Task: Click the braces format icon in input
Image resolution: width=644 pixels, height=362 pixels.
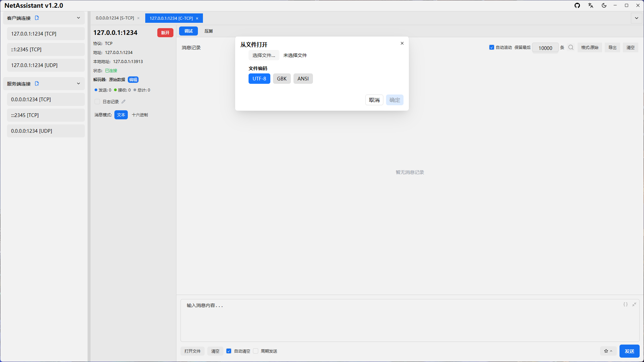Action: point(626,304)
